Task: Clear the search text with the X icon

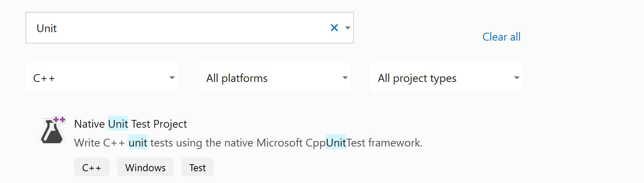Action: [334, 28]
